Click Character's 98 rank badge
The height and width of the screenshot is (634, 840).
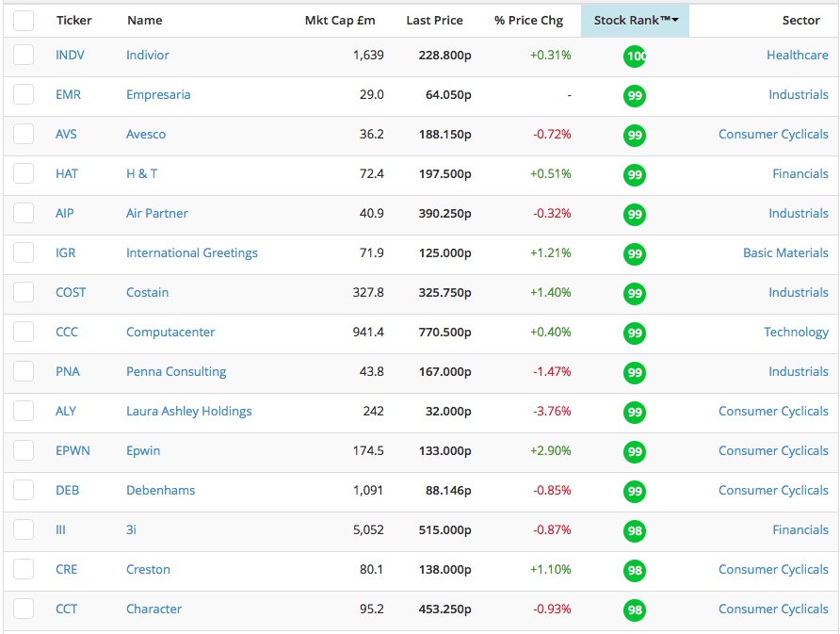click(x=635, y=610)
